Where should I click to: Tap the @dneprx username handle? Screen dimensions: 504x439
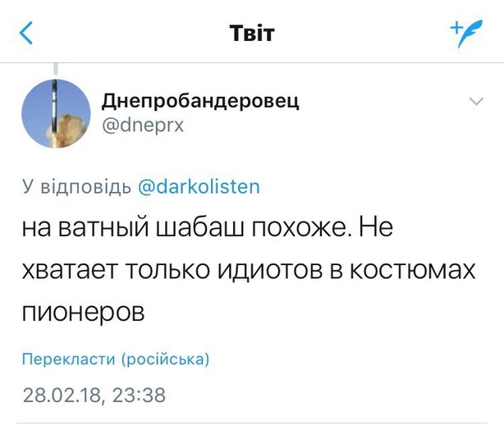(x=142, y=127)
